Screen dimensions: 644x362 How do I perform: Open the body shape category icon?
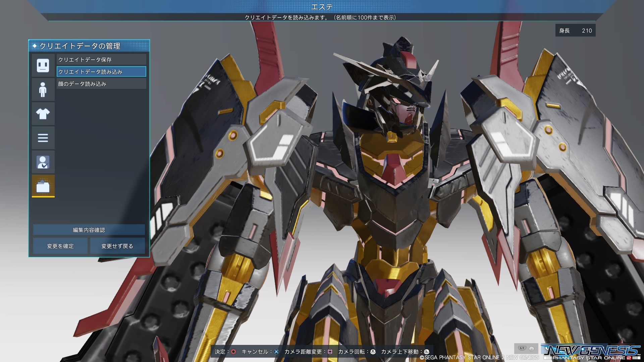[x=43, y=89]
